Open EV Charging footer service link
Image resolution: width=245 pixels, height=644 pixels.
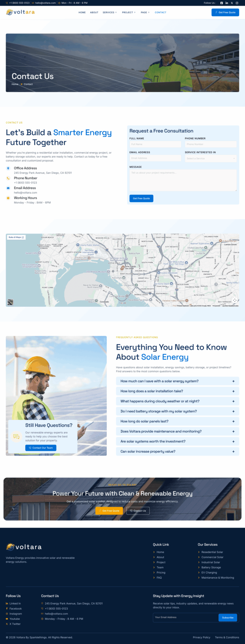[x=209, y=573]
